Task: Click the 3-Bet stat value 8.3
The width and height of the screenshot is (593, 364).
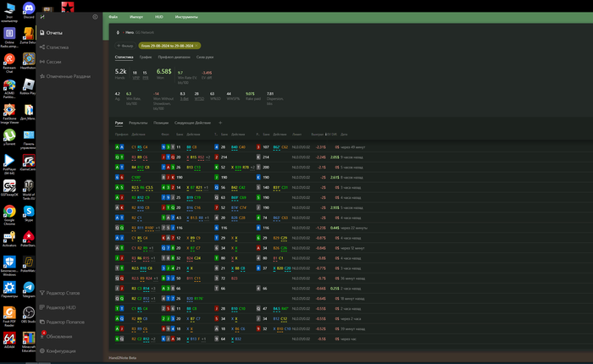Action: pyautogui.click(x=184, y=96)
